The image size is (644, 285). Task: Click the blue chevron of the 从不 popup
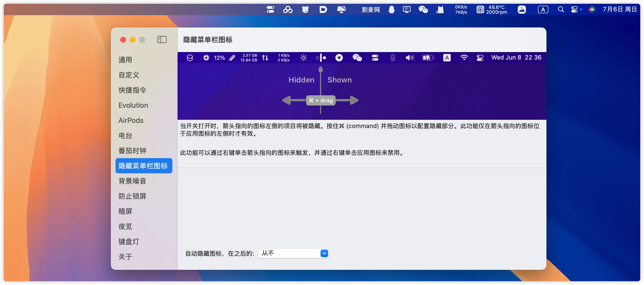click(x=324, y=253)
